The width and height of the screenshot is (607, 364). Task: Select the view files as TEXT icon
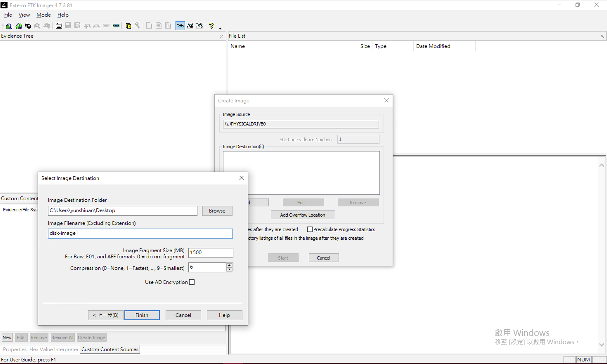(x=190, y=26)
